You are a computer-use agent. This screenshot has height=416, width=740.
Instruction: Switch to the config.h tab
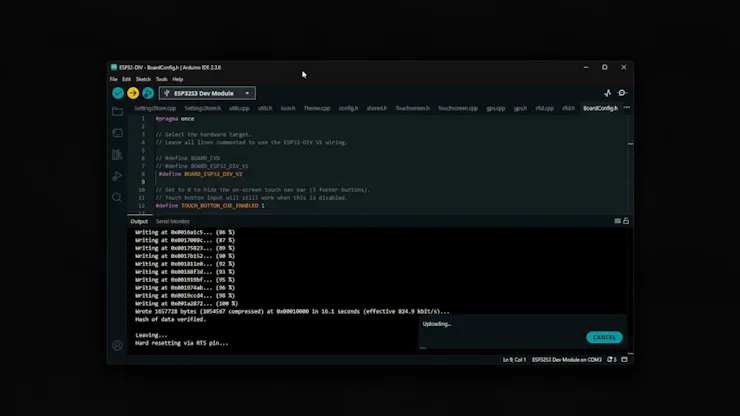[348, 108]
